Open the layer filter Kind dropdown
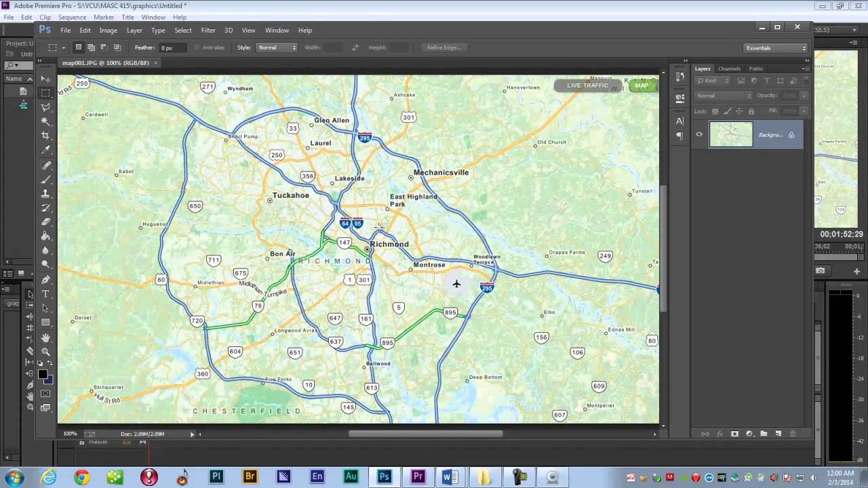 (712, 81)
